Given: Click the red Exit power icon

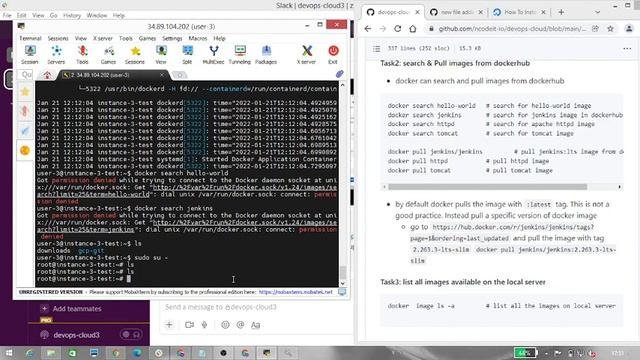Looking at the screenshot, I should point(333,55).
